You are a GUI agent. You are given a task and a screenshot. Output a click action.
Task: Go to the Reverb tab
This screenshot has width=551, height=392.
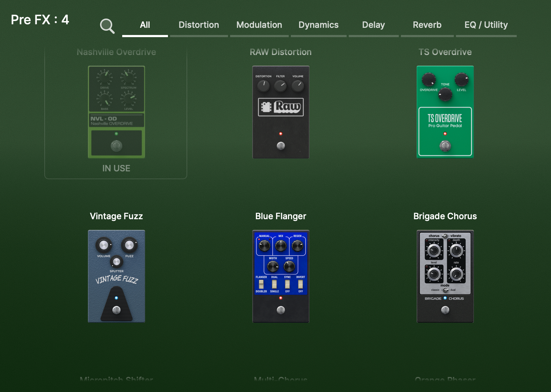(x=427, y=25)
